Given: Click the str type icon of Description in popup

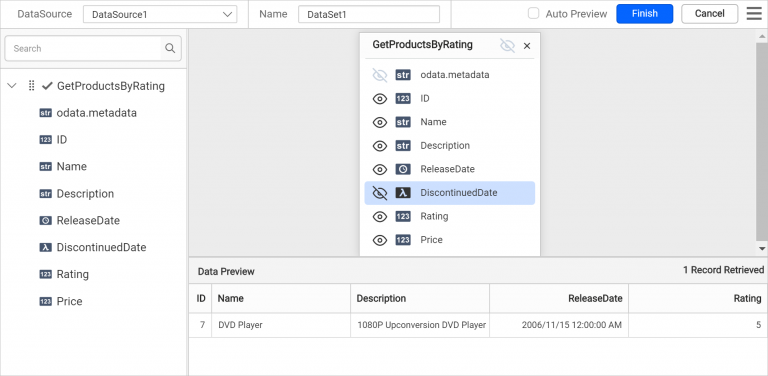Looking at the screenshot, I should [403, 145].
